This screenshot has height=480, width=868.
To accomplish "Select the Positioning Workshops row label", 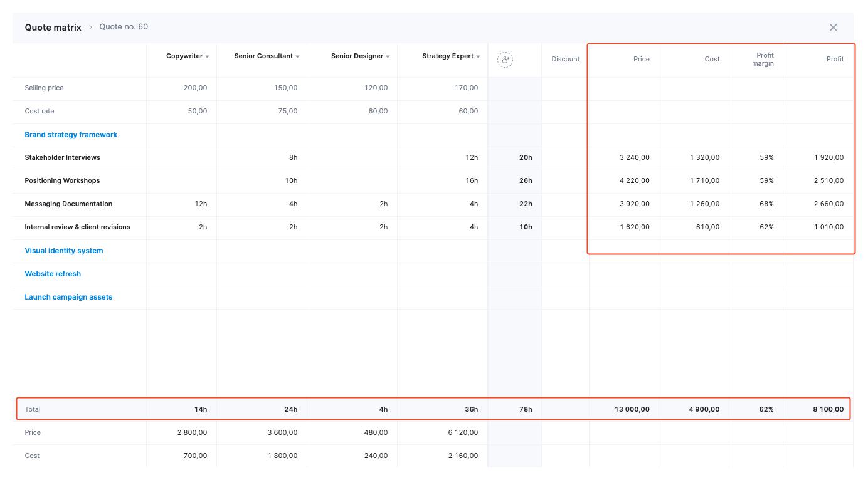I will tap(62, 181).
